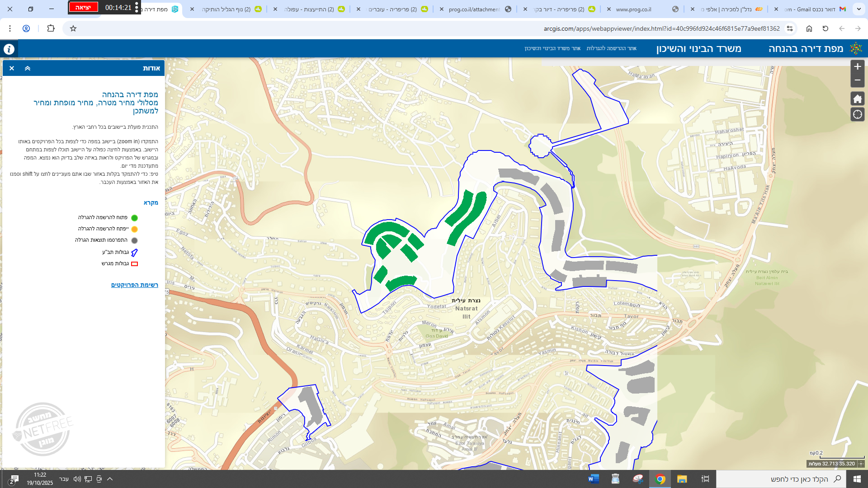Click the green legend dot for פתוח הרשמה להגרלה

click(x=134, y=218)
